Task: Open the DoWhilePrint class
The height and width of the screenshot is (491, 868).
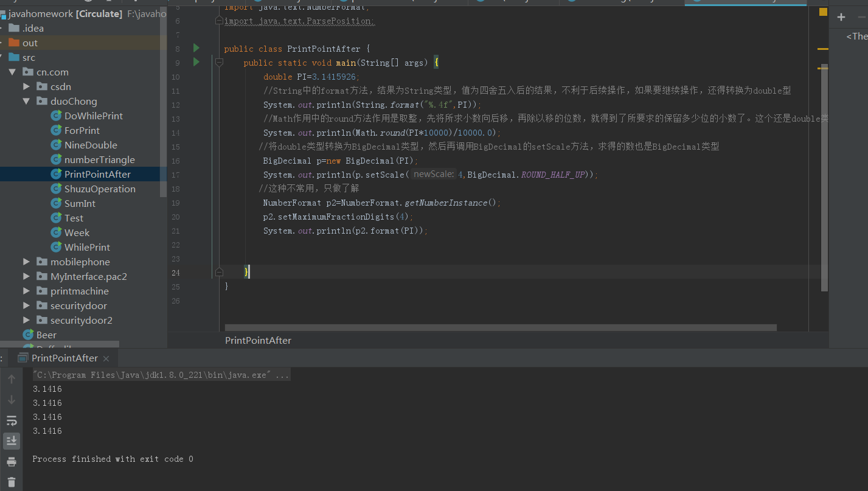Action: [x=94, y=116]
